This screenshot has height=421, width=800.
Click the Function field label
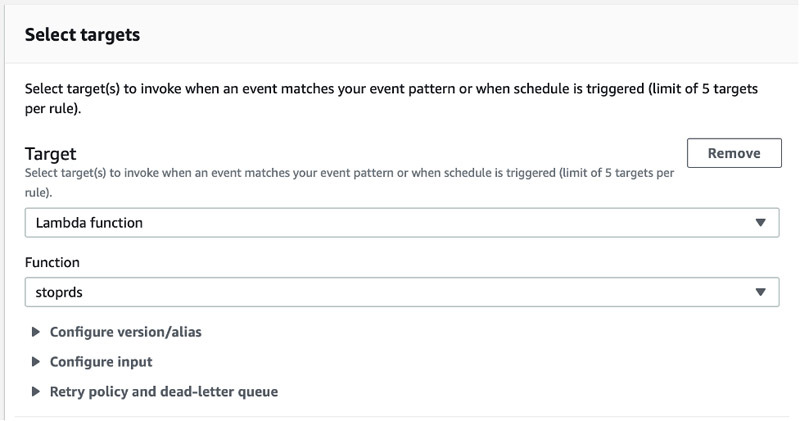tap(52, 262)
